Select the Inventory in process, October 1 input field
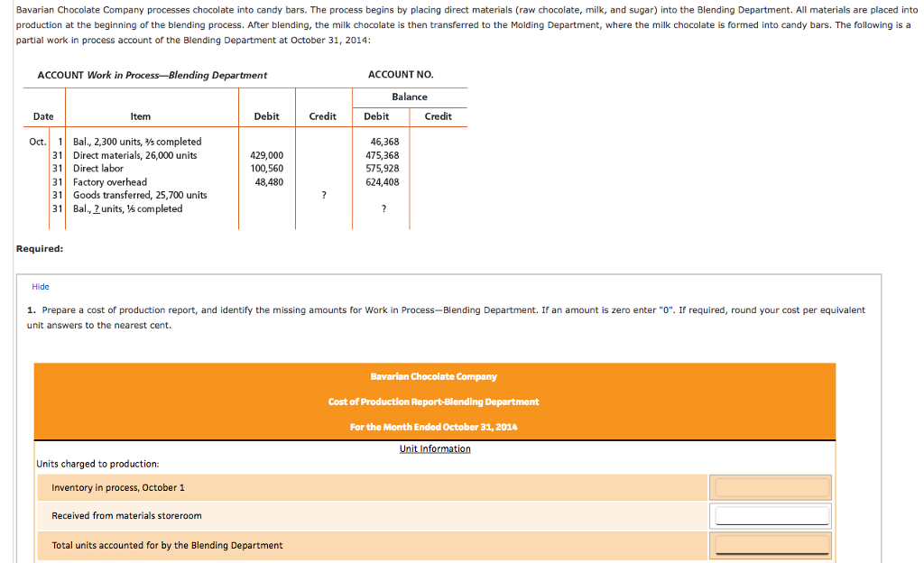 [771, 487]
